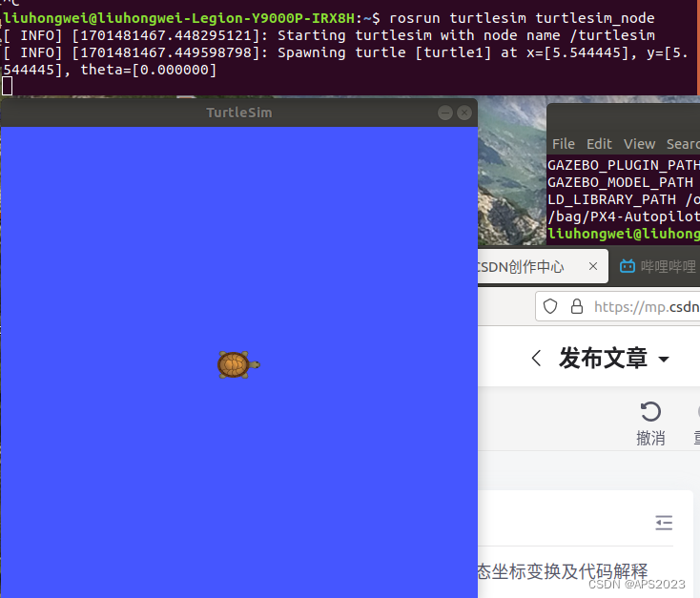Click the 撤消 label under the undo icon
700x598 pixels.
point(650,438)
